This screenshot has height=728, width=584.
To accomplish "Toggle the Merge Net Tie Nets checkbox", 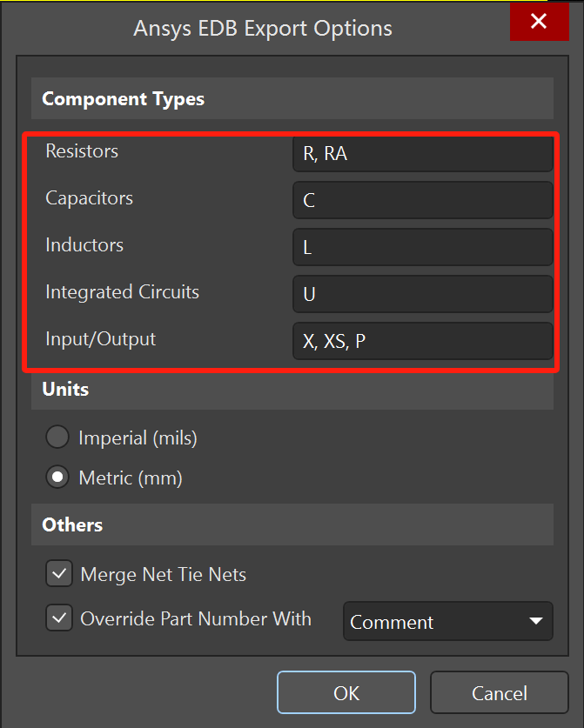I will (59, 574).
